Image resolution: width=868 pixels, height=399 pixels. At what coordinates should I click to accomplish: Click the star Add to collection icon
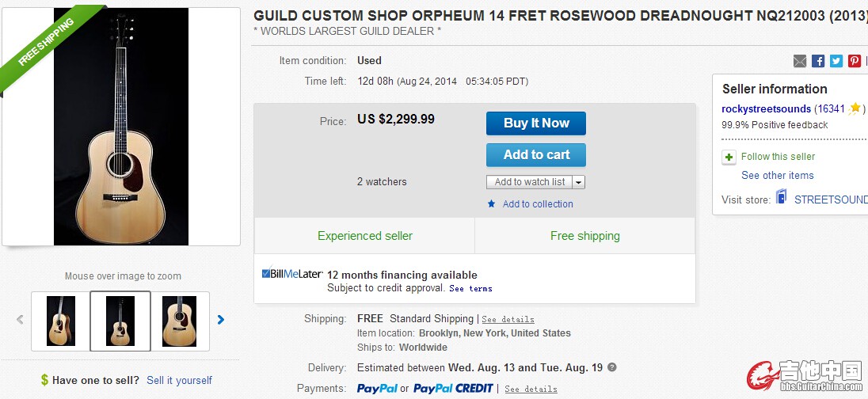491,203
